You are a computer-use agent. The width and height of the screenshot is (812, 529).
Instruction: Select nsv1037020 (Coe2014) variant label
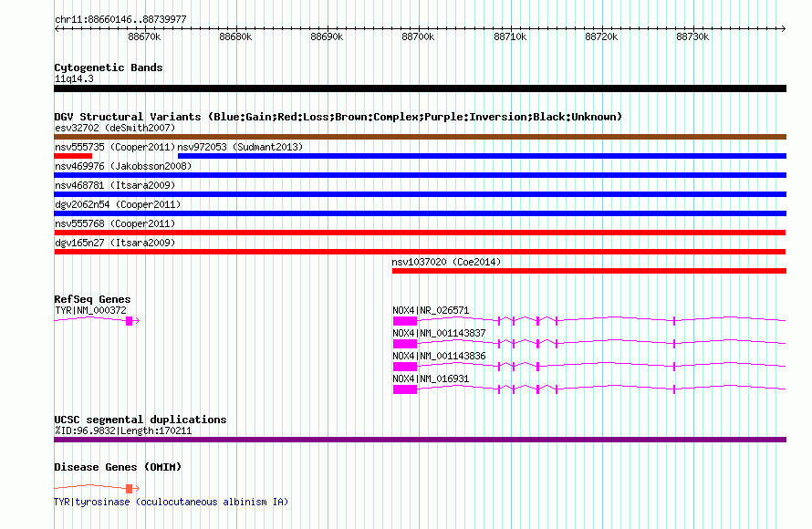point(446,262)
